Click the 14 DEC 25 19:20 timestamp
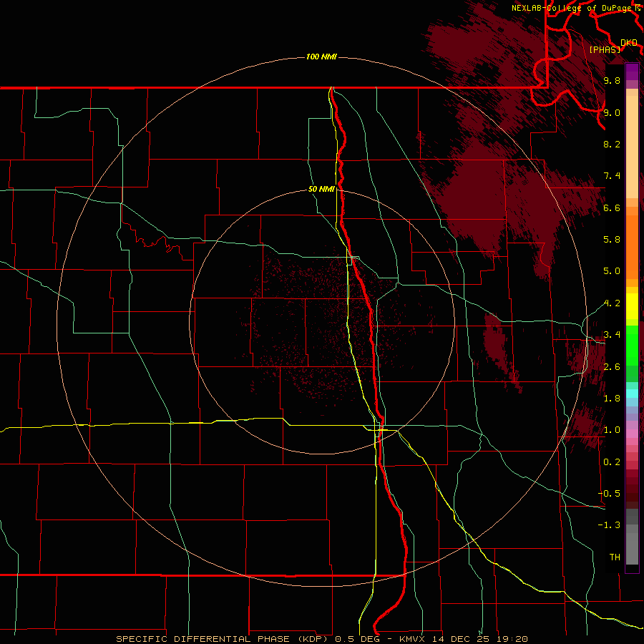This screenshot has width=644, height=644. coord(479,639)
